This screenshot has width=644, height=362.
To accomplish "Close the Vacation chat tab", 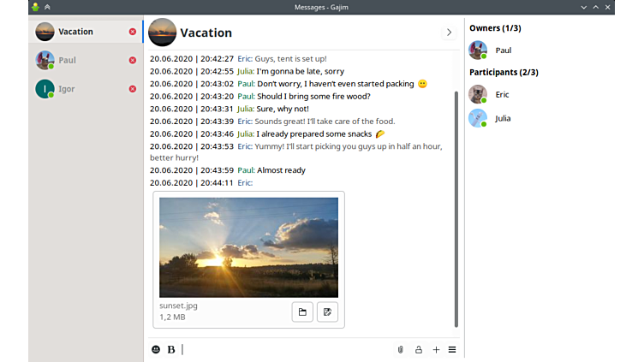I will 133,32.
